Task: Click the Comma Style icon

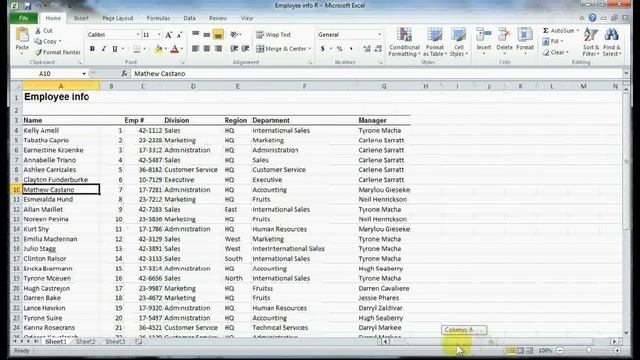Action: (x=351, y=49)
